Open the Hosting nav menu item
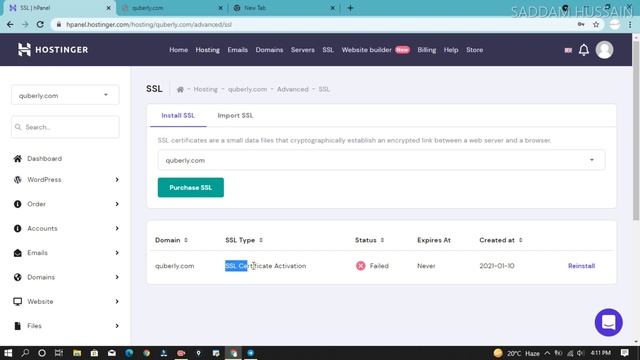640x360 pixels. pos(207,50)
